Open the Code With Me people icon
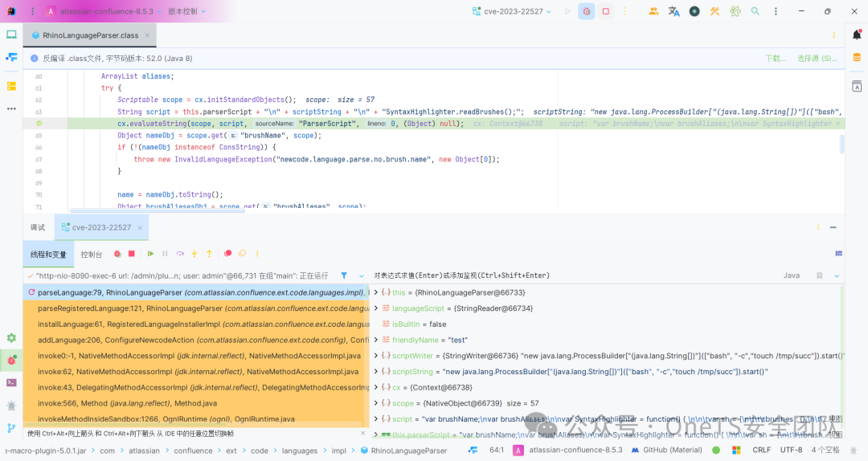 (x=653, y=11)
